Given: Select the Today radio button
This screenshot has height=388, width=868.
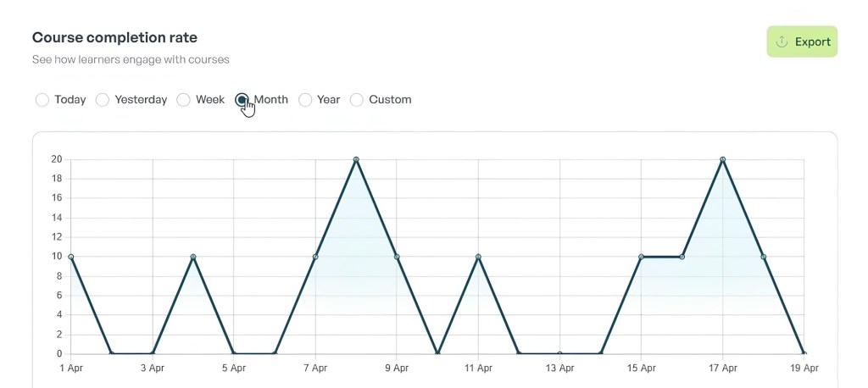Looking at the screenshot, I should coord(42,100).
